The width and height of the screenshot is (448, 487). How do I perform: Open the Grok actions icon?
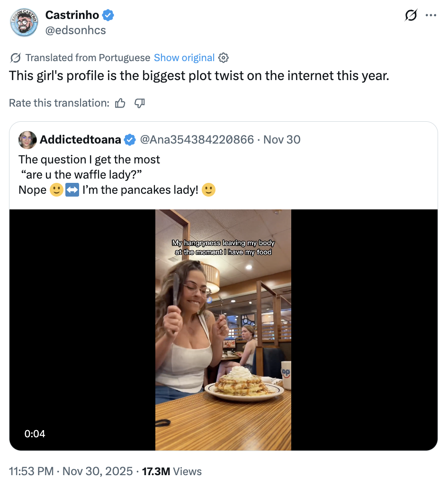click(x=410, y=15)
